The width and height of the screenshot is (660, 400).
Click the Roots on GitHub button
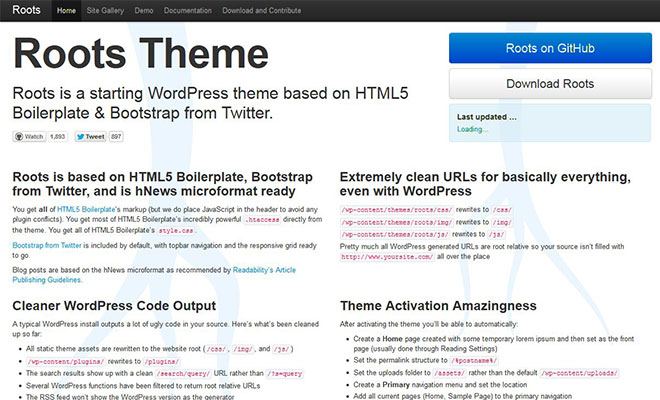(x=550, y=48)
